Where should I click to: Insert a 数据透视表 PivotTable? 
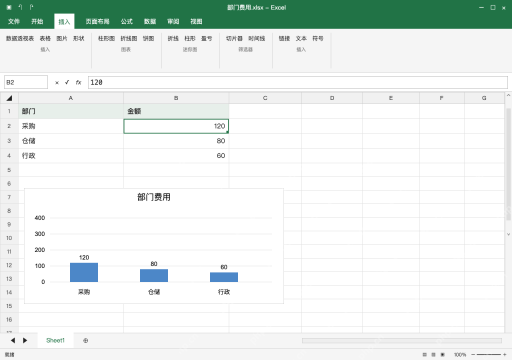[20, 39]
